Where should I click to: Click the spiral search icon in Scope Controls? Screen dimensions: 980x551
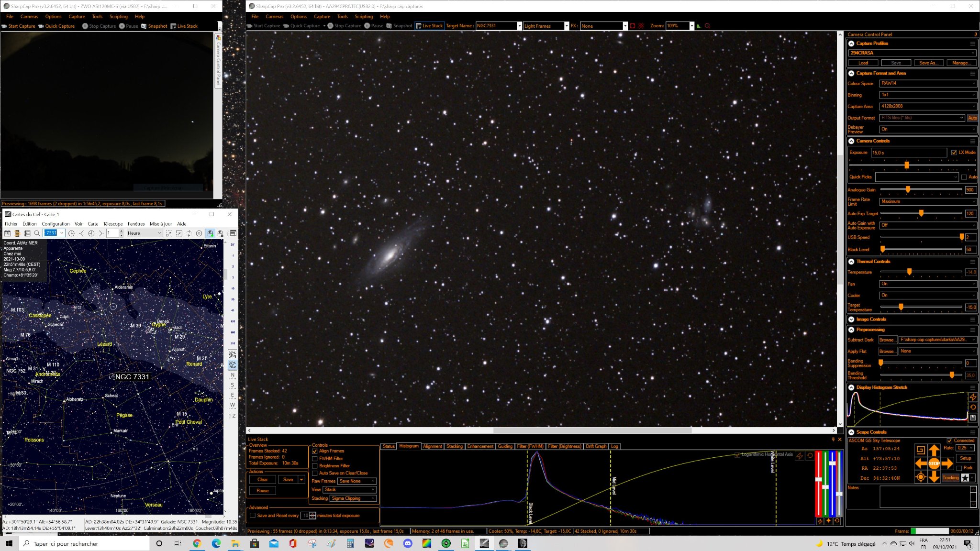[920, 450]
